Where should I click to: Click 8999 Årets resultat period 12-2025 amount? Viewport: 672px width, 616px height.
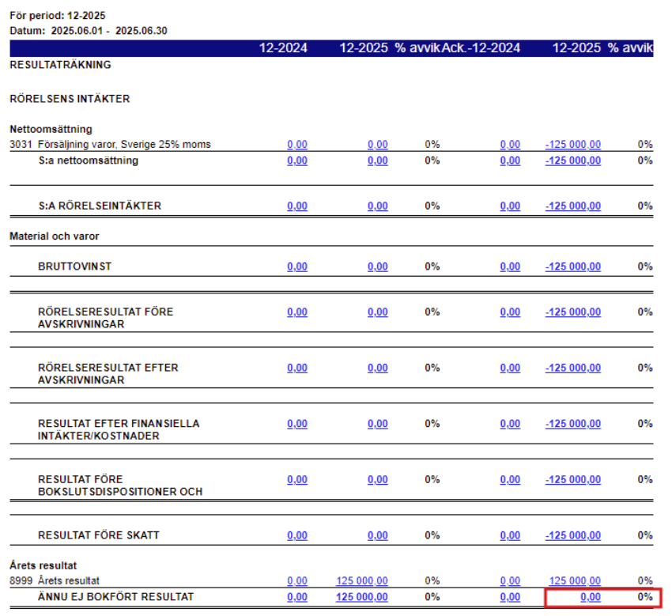point(362,581)
